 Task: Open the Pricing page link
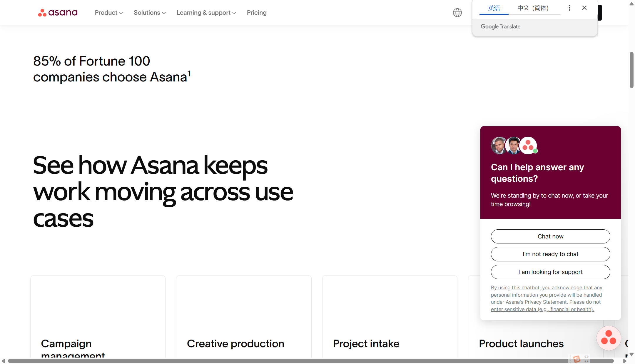pos(256,13)
